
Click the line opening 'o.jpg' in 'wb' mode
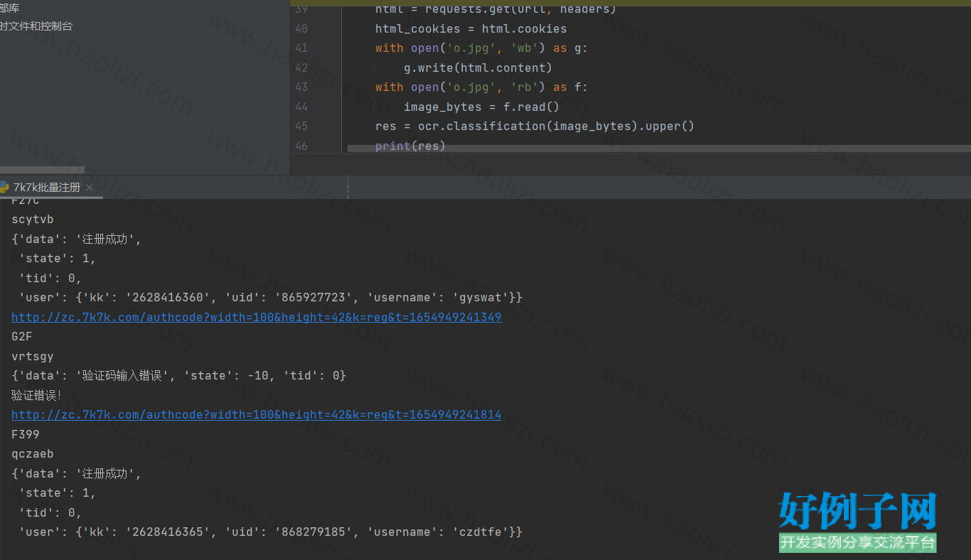482,48
